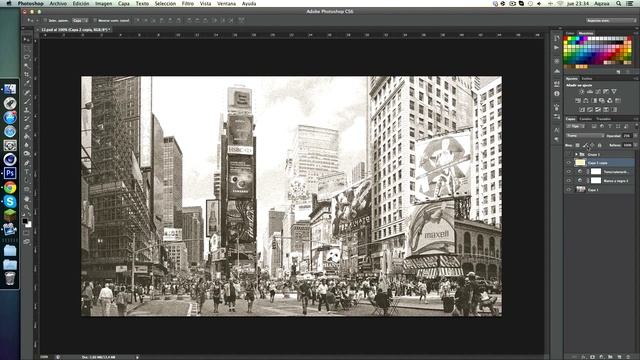Open the layer blend mode dropdown

coord(585,136)
